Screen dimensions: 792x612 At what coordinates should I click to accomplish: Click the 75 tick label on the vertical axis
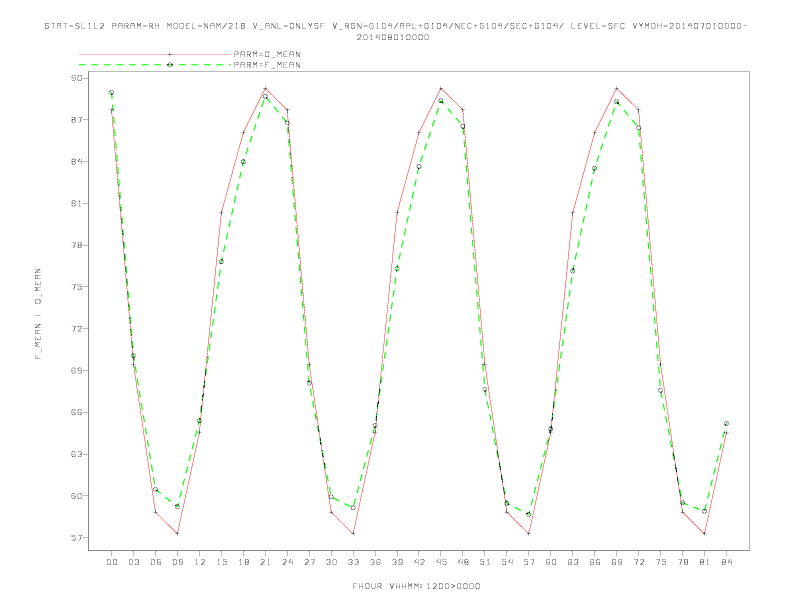tap(76, 287)
